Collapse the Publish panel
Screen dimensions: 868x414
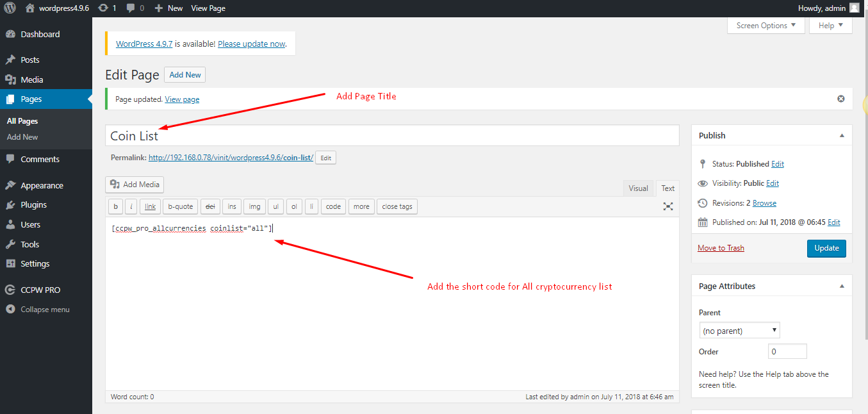[x=842, y=135]
